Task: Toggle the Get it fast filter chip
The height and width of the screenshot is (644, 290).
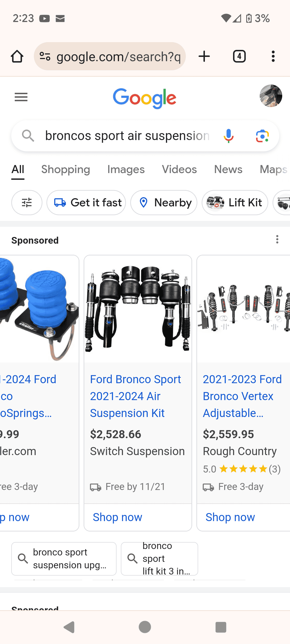Action: (86, 203)
